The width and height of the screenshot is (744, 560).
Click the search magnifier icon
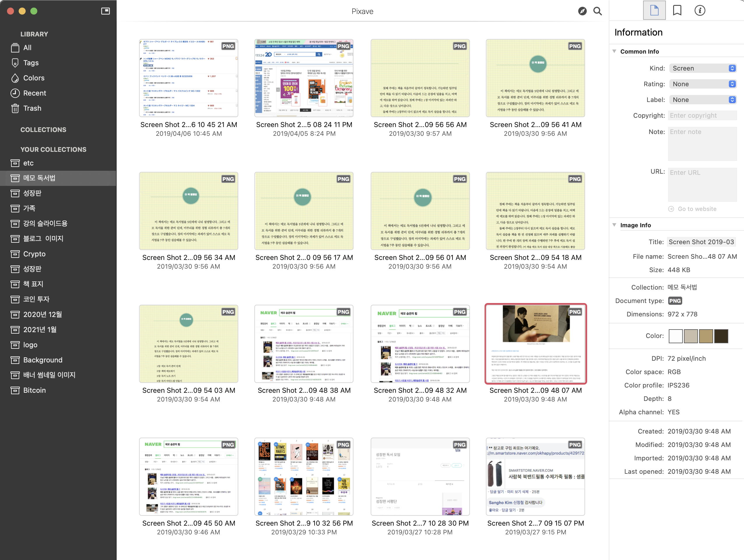(597, 11)
